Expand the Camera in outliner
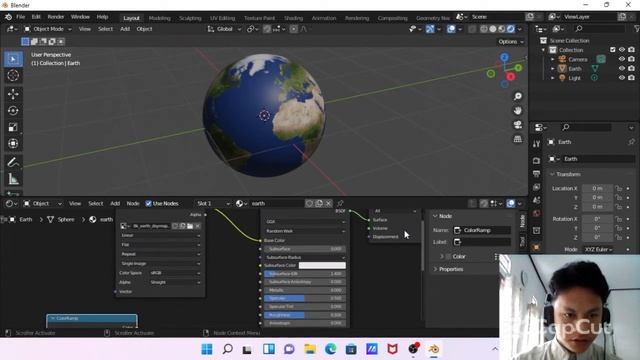 (553, 59)
